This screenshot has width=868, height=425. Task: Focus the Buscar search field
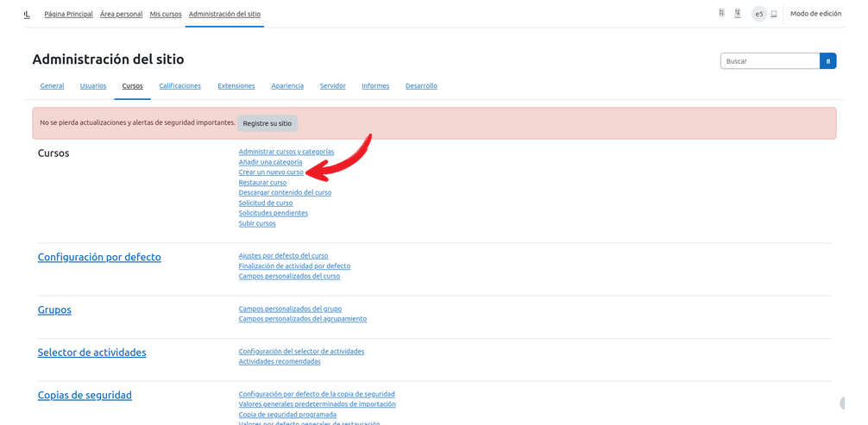(769, 61)
